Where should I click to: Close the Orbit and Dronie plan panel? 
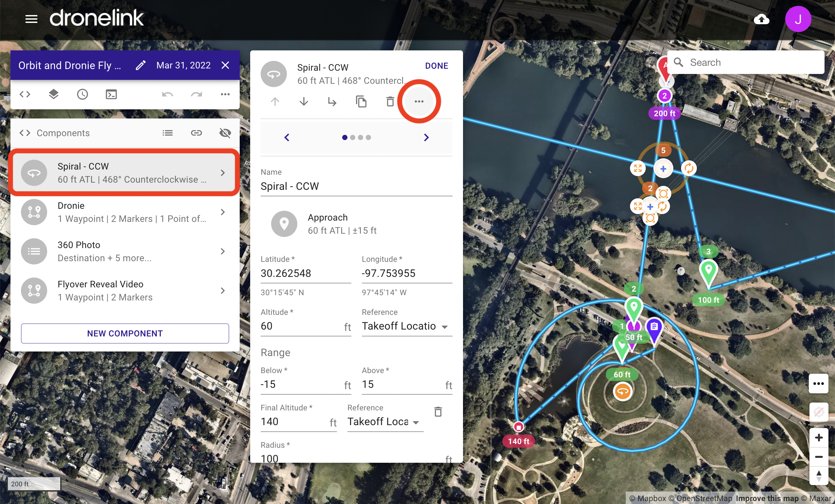point(225,65)
